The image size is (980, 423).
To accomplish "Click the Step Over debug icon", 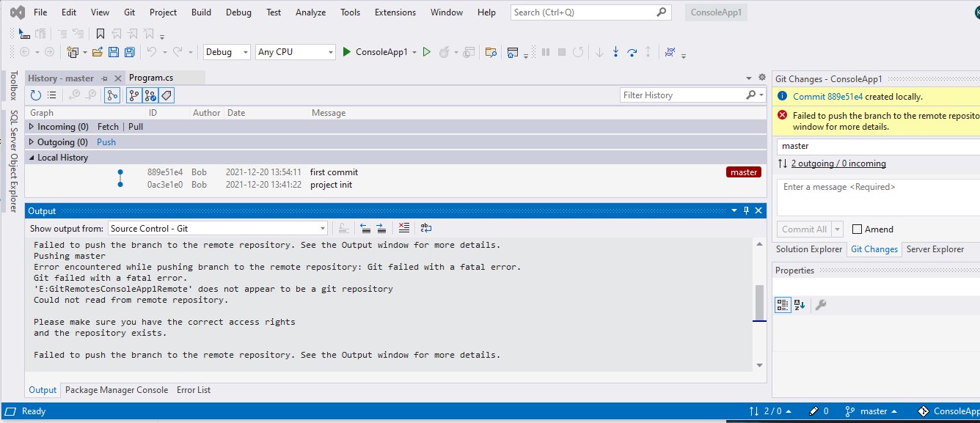I will pos(632,52).
